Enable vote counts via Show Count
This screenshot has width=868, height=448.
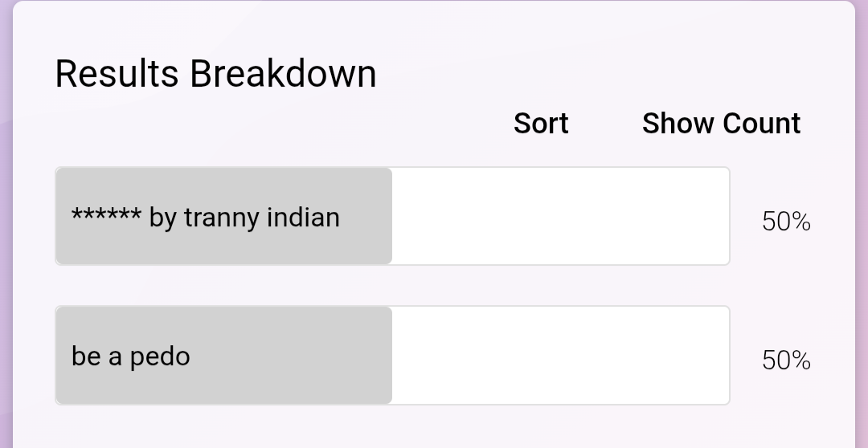coord(721,124)
